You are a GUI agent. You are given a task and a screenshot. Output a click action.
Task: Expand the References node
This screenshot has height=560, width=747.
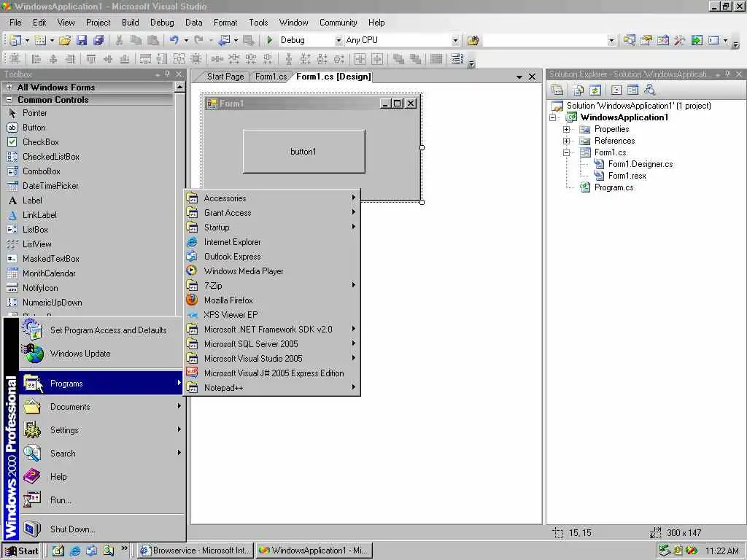pos(566,141)
